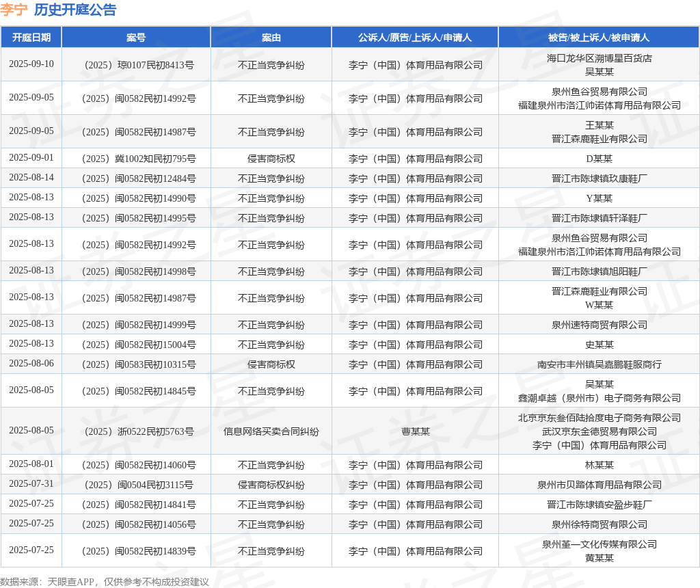700x588 pixels.
Task: Click defendant 晋江市陈埭镇安盈步鞋厂
Action: 599,505
